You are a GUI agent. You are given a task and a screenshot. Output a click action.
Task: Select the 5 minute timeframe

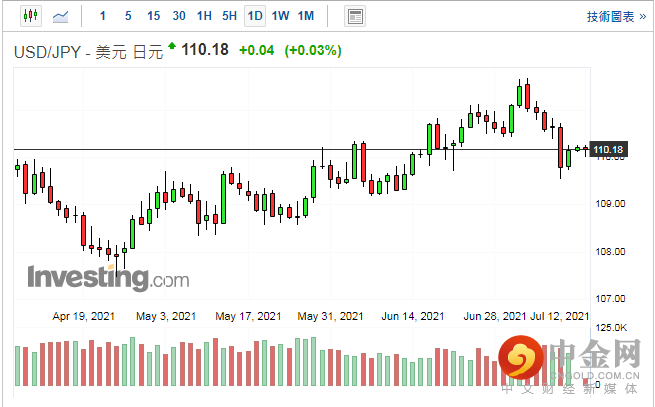point(128,16)
